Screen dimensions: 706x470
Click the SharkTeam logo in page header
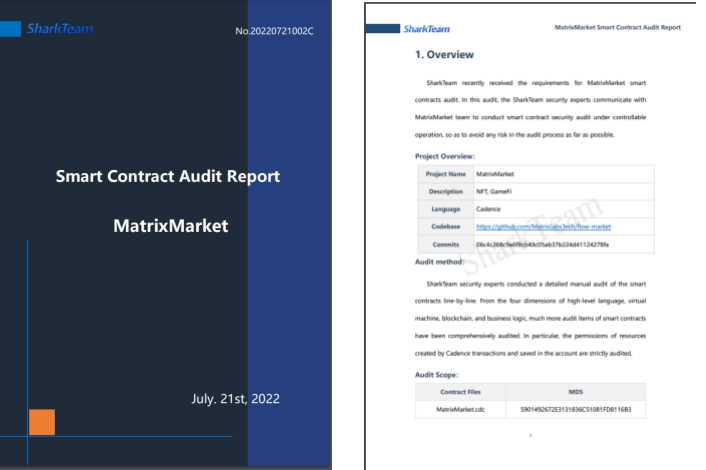pos(426,29)
